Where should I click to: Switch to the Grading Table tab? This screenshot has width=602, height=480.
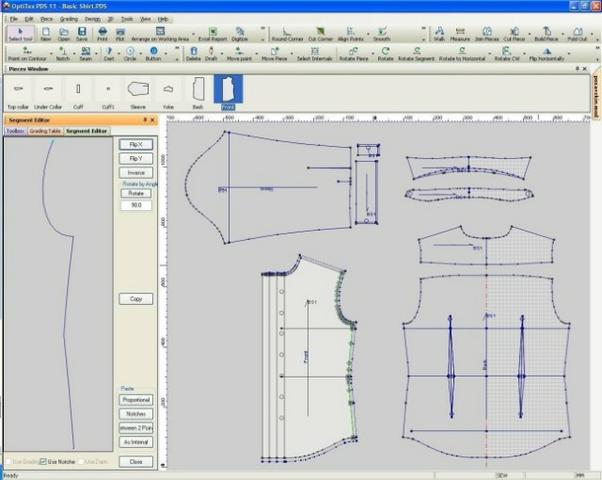(x=45, y=131)
